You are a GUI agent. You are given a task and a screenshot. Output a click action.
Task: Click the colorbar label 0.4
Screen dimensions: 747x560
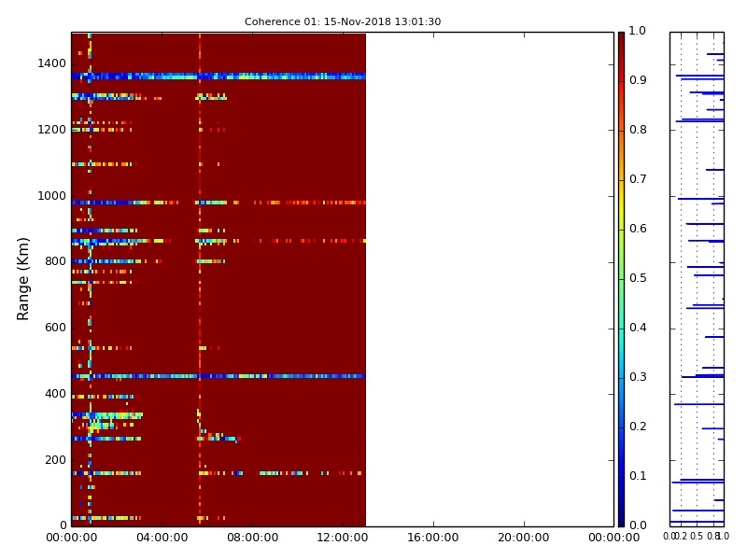coord(638,328)
